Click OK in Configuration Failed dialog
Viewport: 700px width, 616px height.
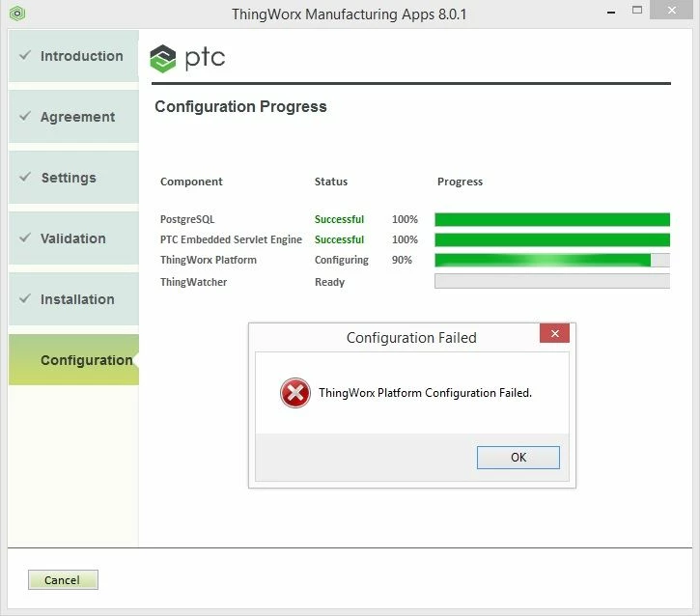pyautogui.click(x=518, y=457)
